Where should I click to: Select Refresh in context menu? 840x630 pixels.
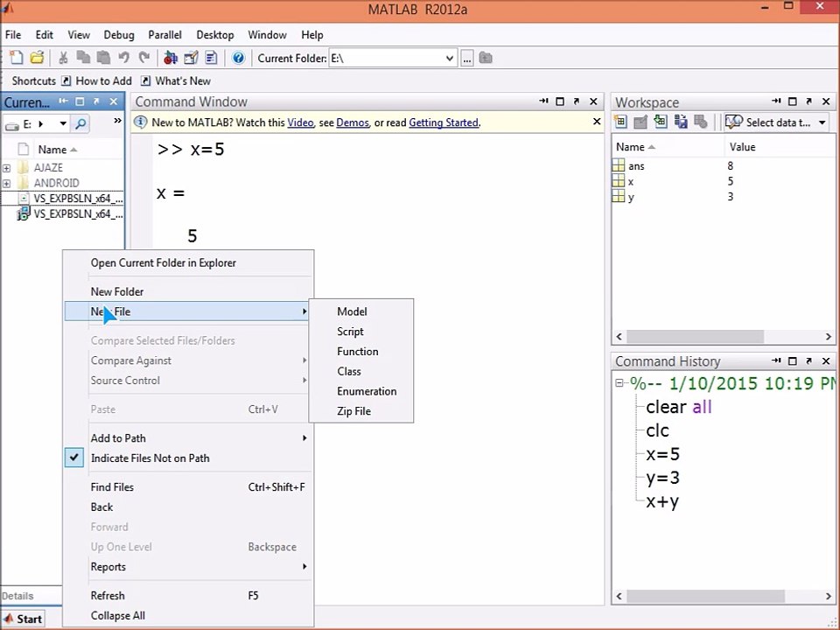[x=188, y=596]
